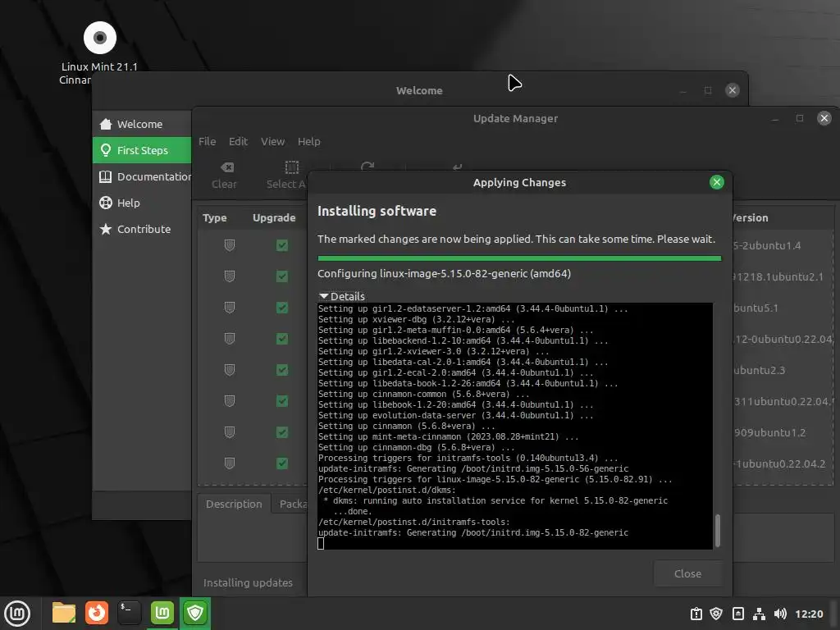Screen dimensions: 840x630
Task: Switch to the Description tab
Action: point(234,504)
